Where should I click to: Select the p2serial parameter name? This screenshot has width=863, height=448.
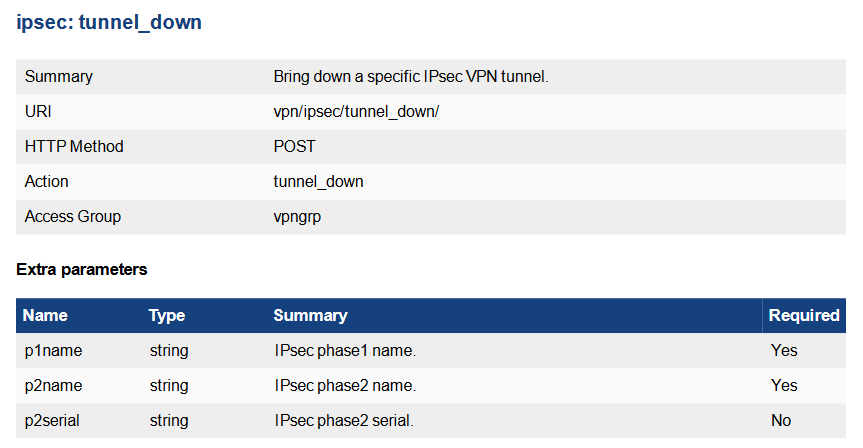click(52, 420)
